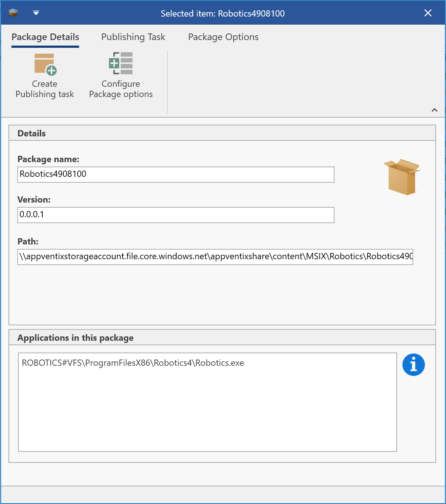Collapse the ribbon using the chevron

pos(434,110)
